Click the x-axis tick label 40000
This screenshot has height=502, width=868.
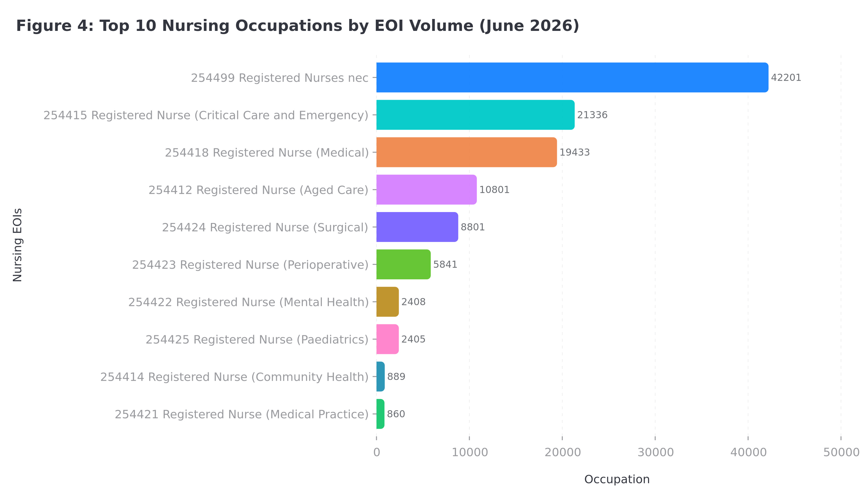[x=749, y=453]
